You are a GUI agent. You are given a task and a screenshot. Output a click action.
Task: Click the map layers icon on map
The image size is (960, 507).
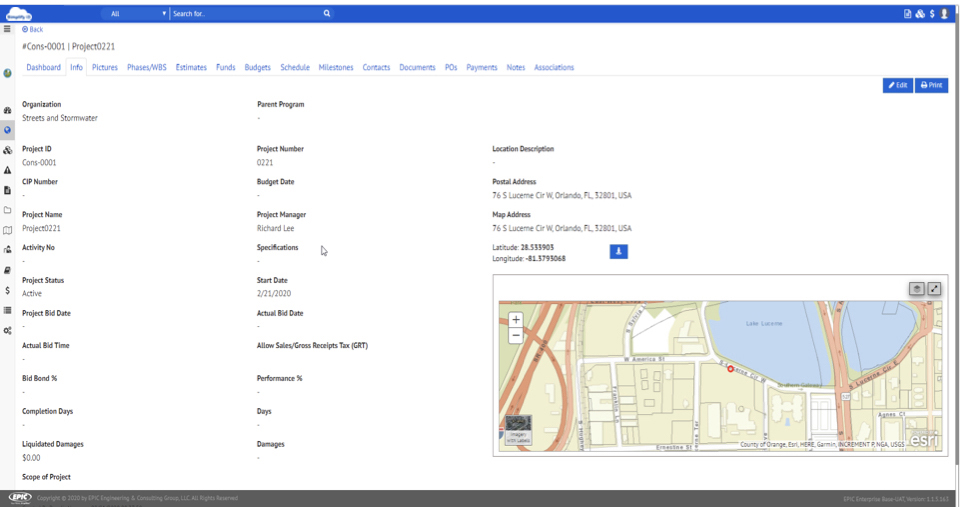pos(916,289)
